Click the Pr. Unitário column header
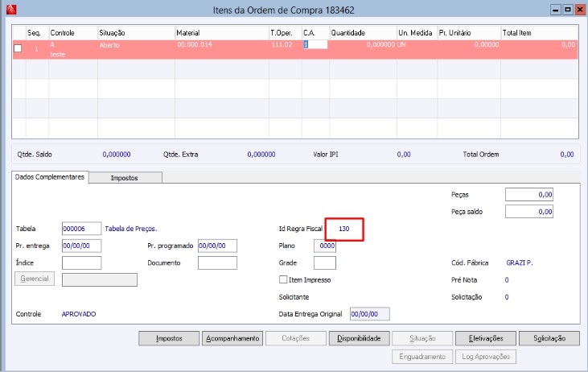 point(469,33)
